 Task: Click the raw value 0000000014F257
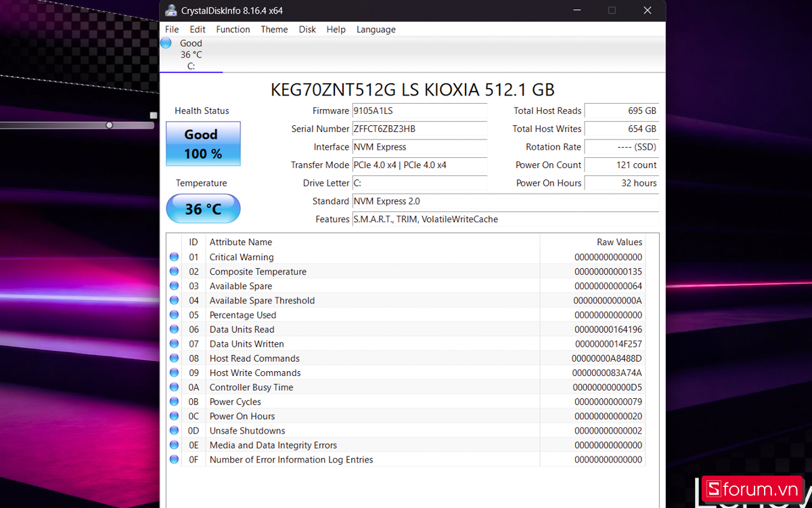608,344
